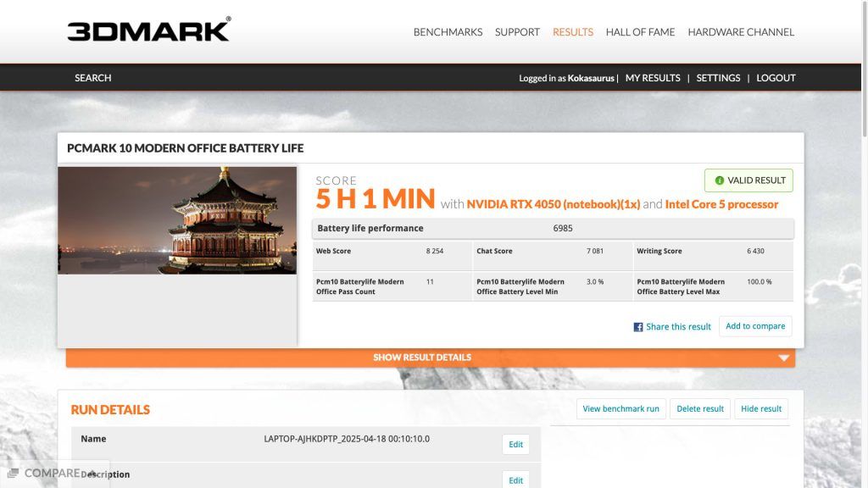Click the green valid result info icon
The height and width of the screenshot is (488, 868).
coord(719,180)
